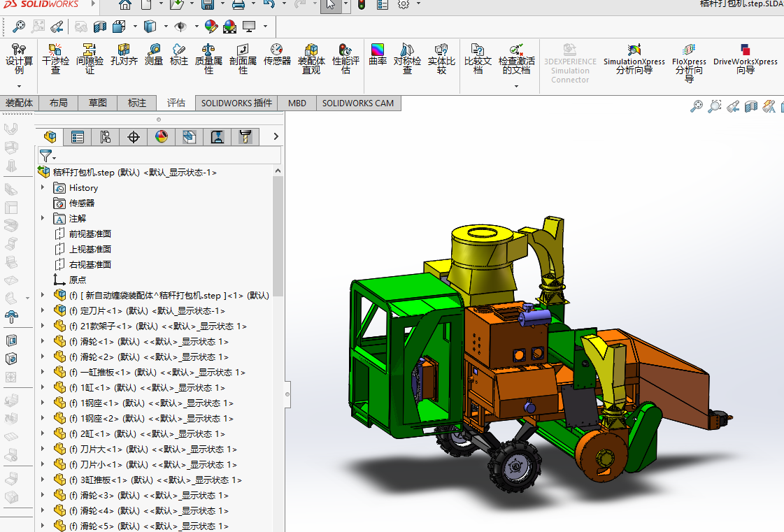Launch FloXpress 分析向导

tap(689, 63)
